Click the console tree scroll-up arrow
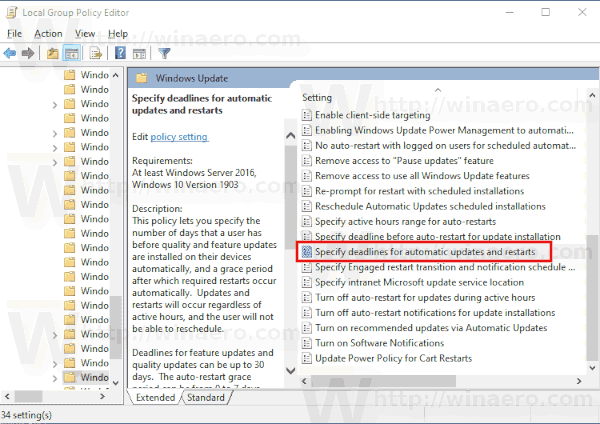600x424 pixels. (116, 75)
